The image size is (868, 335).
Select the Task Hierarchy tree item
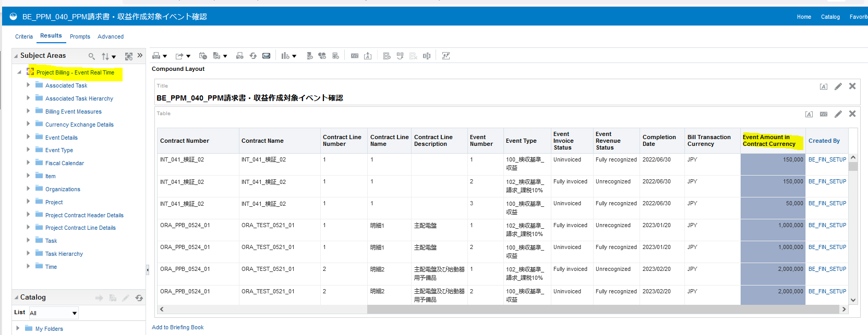[64, 254]
